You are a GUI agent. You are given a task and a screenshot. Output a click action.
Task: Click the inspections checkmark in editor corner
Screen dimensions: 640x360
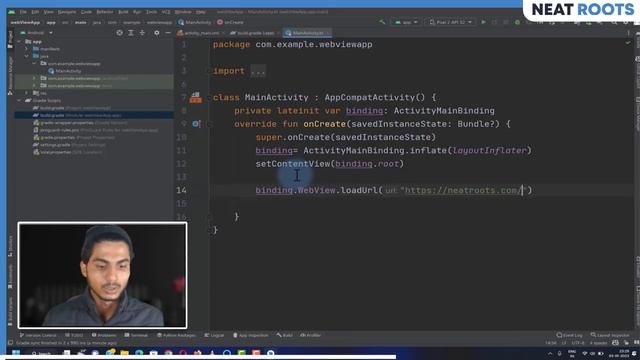628,42
